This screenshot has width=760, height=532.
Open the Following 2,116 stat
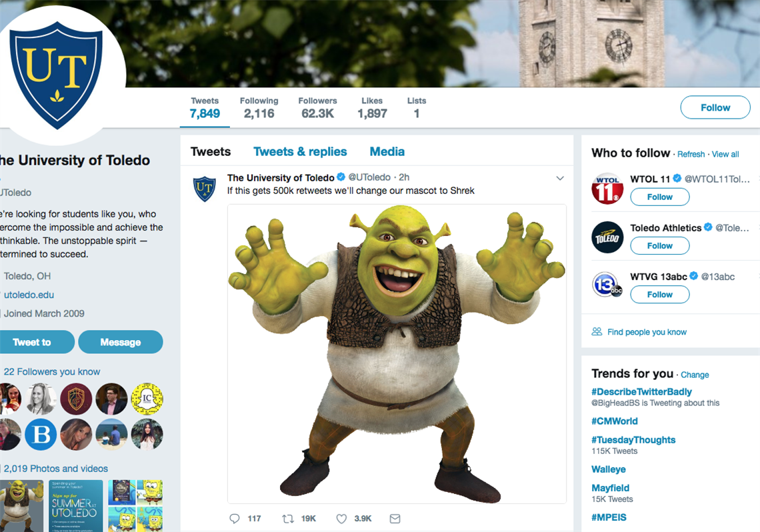(x=259, y=107)
